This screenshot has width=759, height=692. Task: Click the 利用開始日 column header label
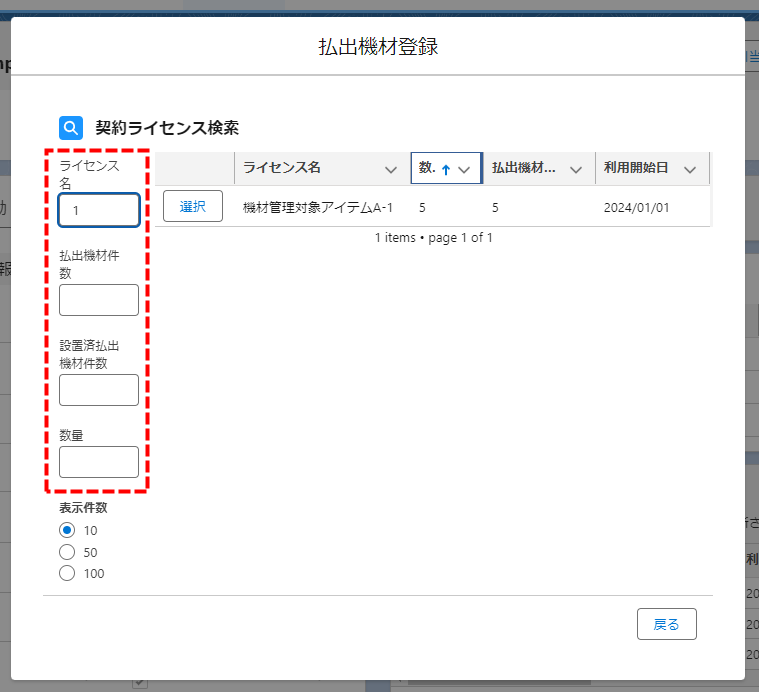coord(636,168)
